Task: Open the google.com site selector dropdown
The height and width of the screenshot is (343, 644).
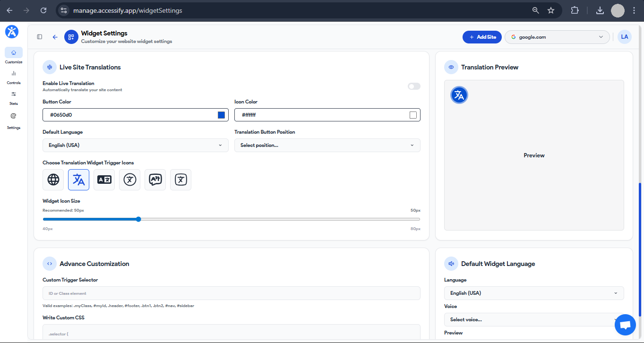Action: 557,37
